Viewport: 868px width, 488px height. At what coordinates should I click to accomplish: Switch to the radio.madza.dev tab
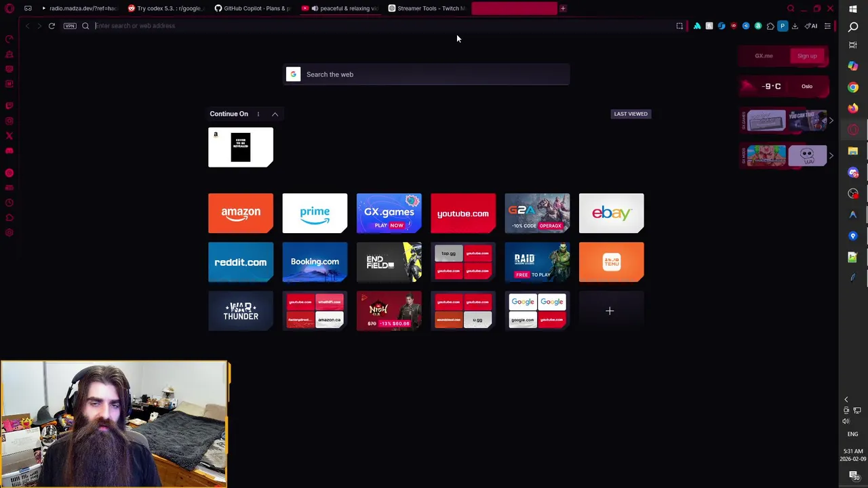point(79,8)
